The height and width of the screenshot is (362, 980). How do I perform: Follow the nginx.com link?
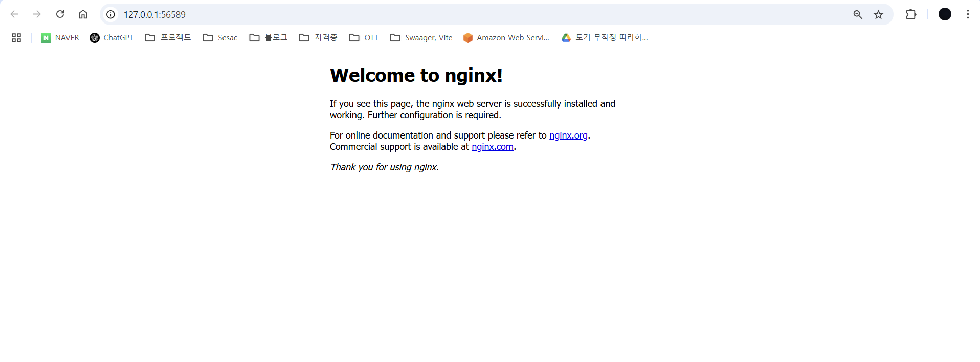point(493,147)
